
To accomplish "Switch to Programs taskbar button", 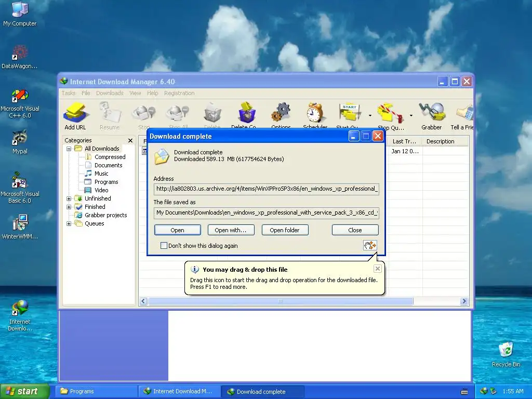I will coord(96,392).
